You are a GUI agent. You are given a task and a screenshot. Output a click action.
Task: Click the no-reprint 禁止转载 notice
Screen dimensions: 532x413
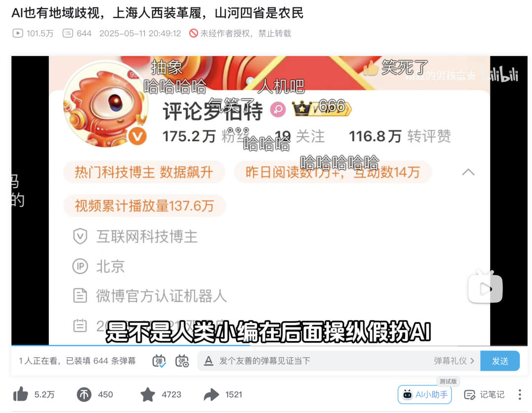click(240, 33)
